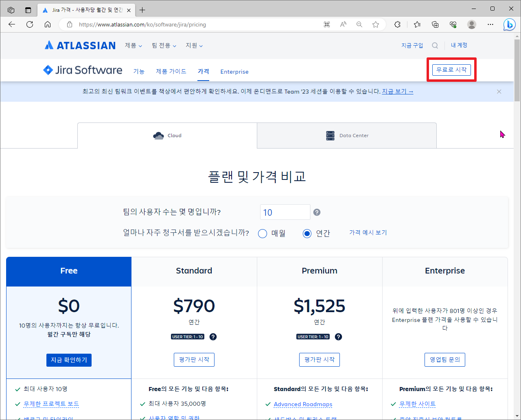Go to browser Home icon
The image size is (521, 420).
(48, 24)
